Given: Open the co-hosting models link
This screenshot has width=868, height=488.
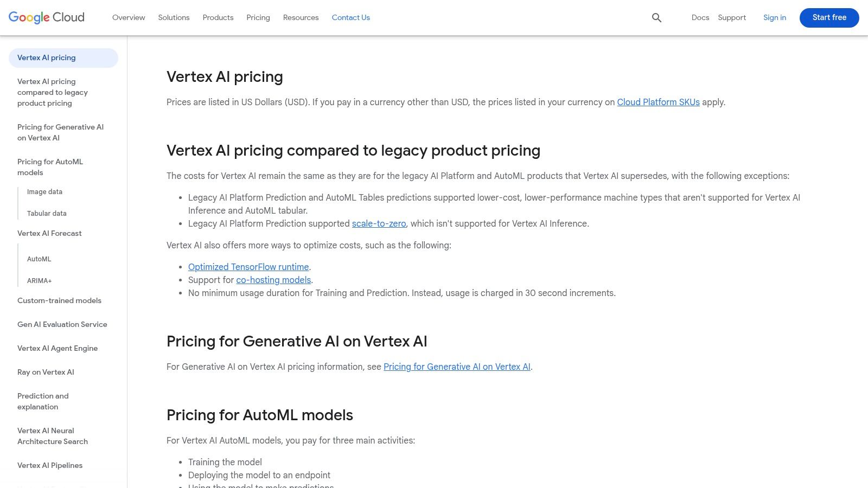Looking at the screenshot, I should tap(273, 280).
